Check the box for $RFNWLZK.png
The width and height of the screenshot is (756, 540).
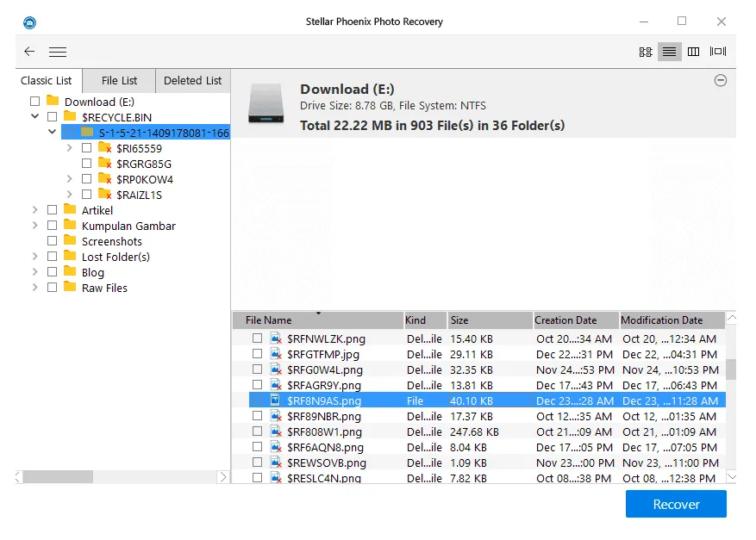[258, 338]
